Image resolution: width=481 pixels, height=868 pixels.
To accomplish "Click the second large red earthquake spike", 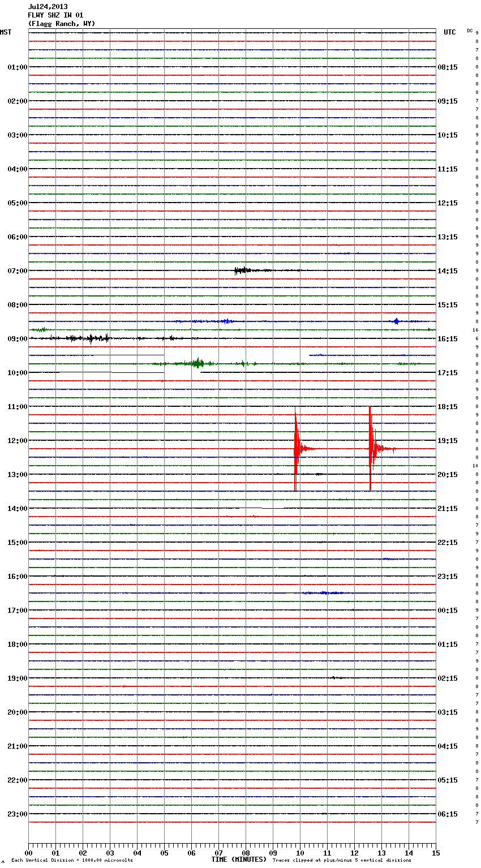I will [x=371, y=448].
